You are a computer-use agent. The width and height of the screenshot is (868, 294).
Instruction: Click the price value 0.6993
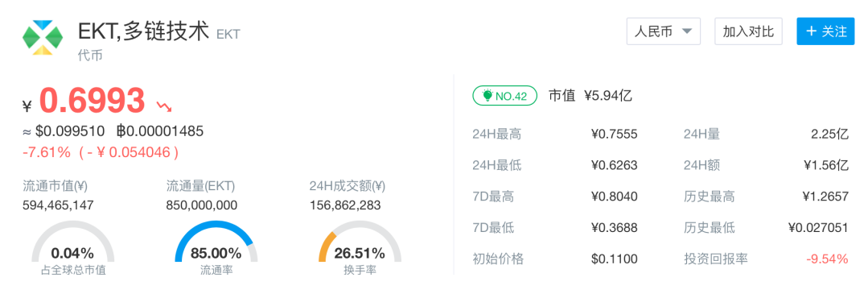[x=92, y=101]
